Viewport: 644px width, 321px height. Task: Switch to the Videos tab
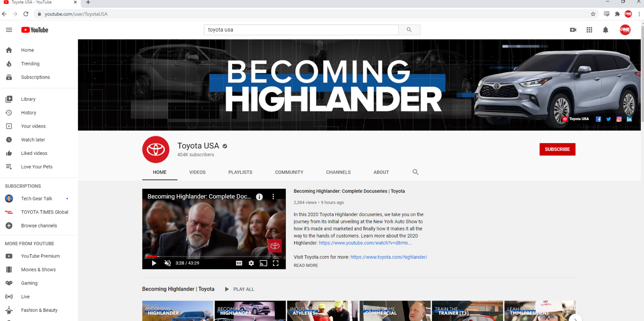point(197,172)
